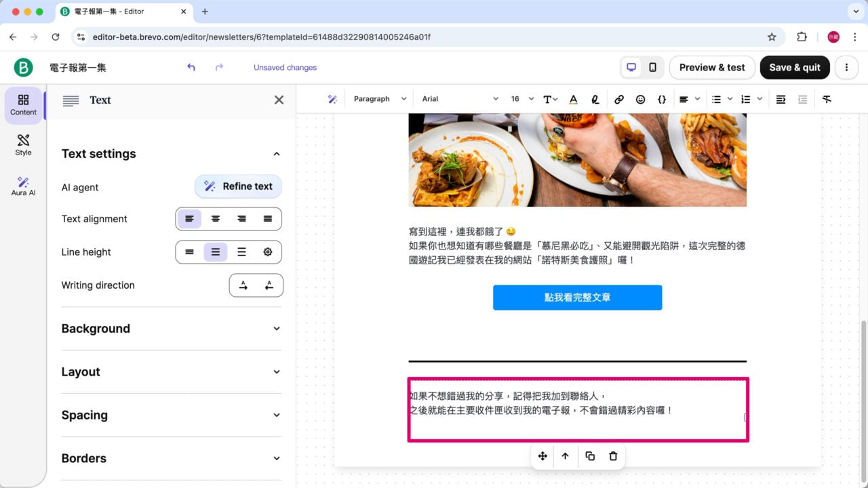Image resolution: width=868 pixels, height=488 pixels.
Task: Select right-to-left writing direction
Action: (269, 285)
